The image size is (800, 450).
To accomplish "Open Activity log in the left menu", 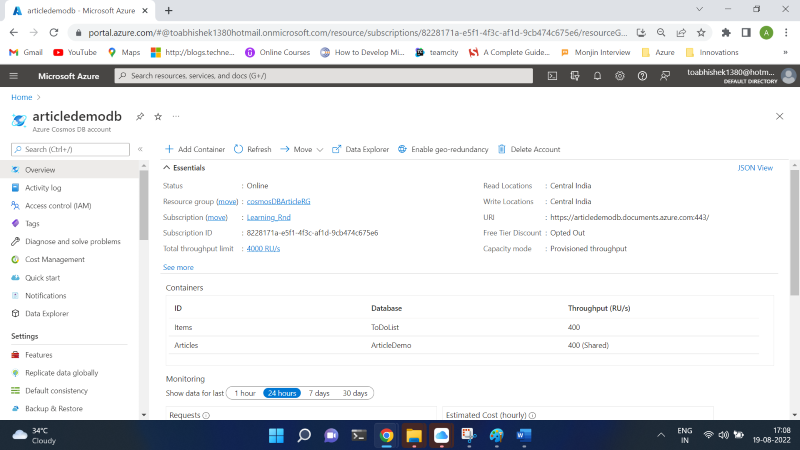I will tap(69, 188).
